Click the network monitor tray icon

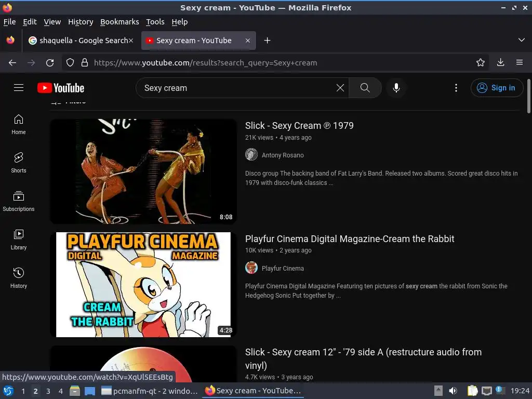point(486,391)
